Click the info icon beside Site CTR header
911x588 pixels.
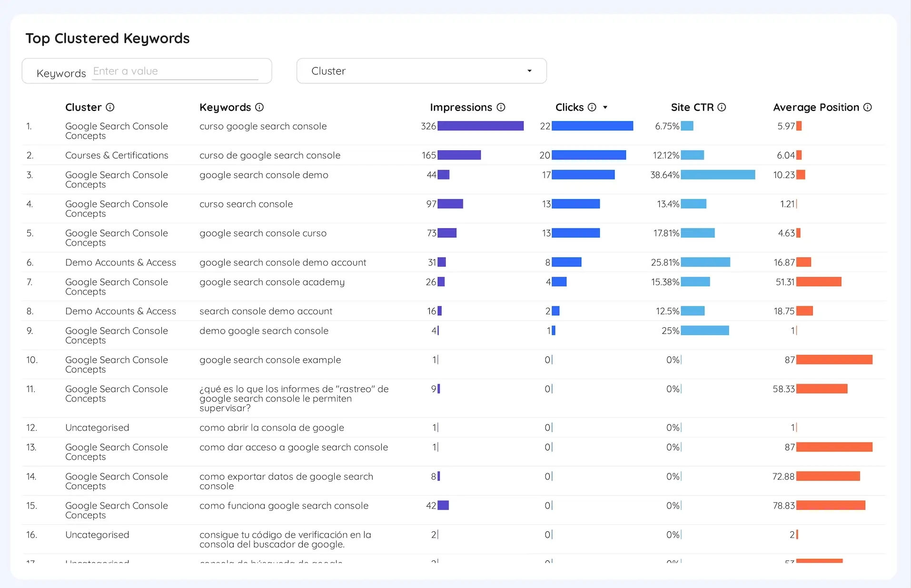[x=722, y=108]
